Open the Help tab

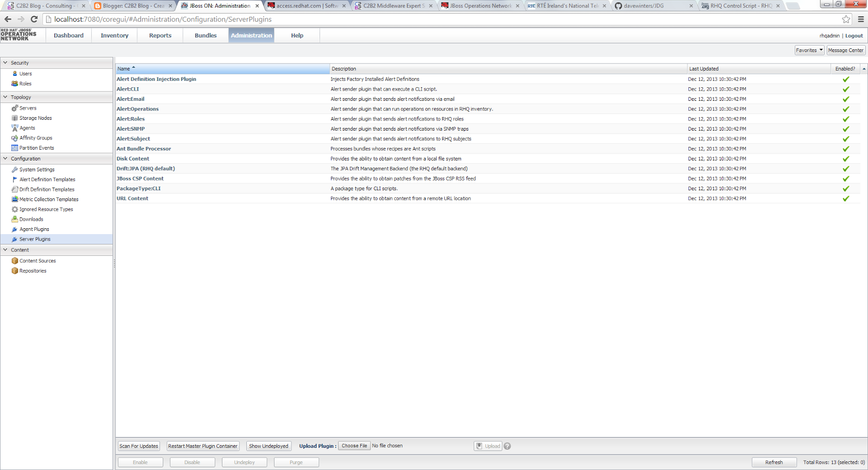pyautogui.click(x=297, y=35)
